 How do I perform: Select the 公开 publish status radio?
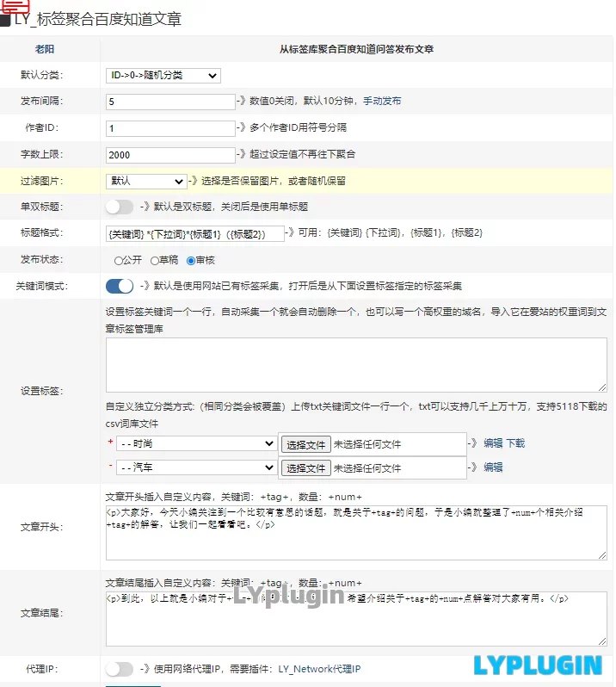coord(118,261)
